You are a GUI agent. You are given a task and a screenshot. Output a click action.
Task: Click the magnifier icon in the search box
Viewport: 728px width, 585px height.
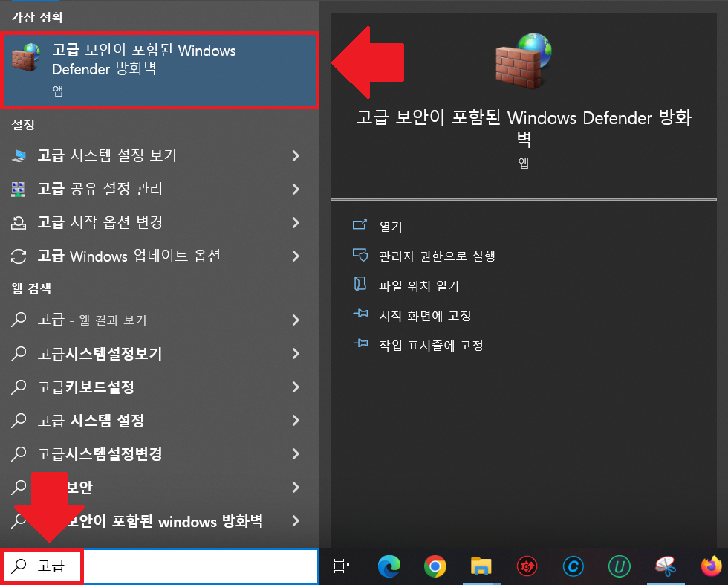(19, 566)
